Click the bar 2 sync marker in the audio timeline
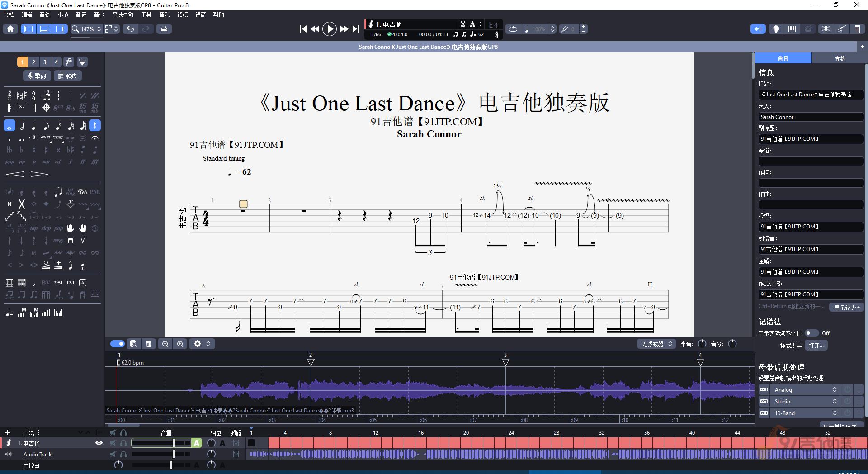This screenshot has height=474, width=868. (311, 362)
